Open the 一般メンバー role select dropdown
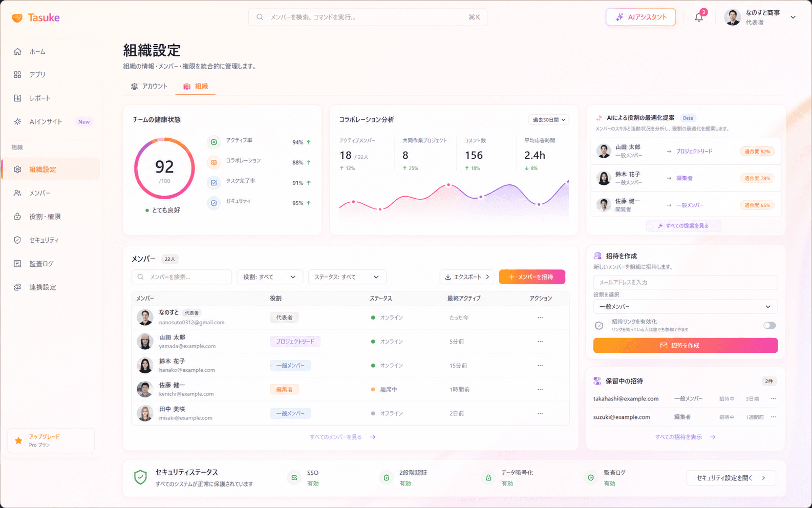The image size is (812, 508). coord(686,307)
